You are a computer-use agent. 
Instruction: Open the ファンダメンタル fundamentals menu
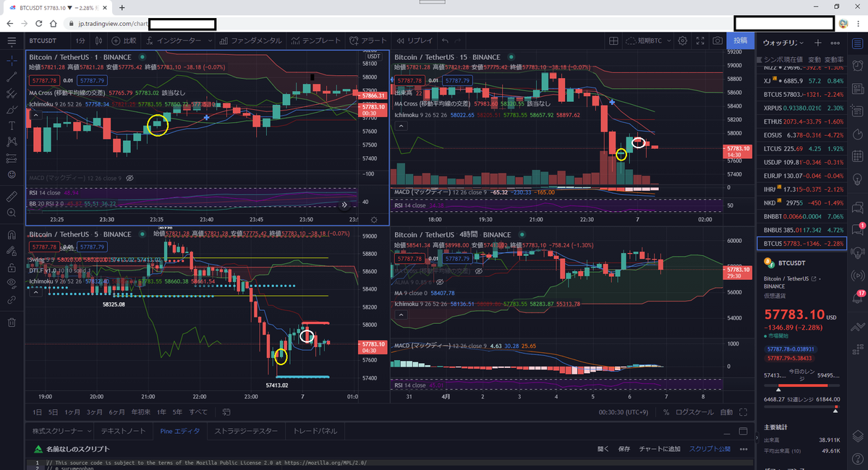tap(250, 41)
